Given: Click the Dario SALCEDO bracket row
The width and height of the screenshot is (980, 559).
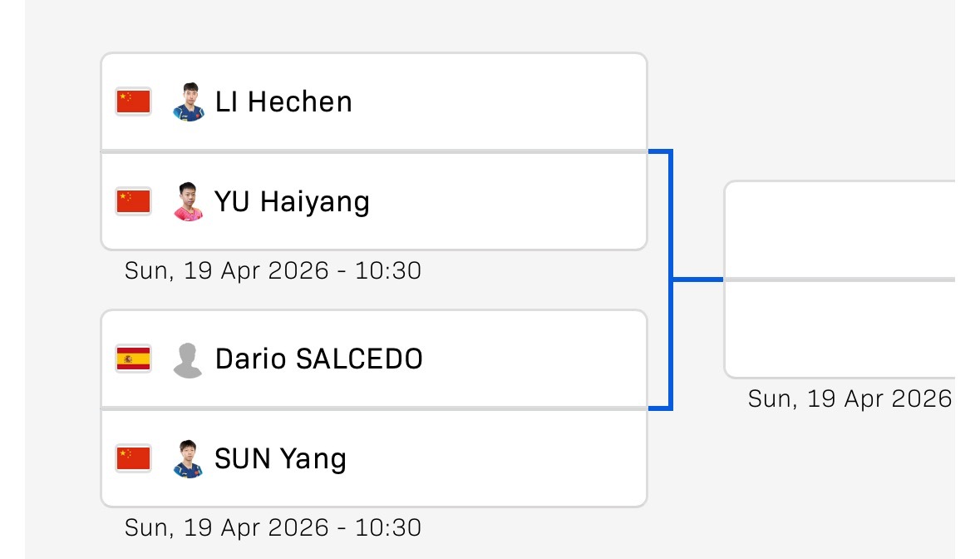Looking at the screenshot, I should pyautogui.click(x=515, y=359).
